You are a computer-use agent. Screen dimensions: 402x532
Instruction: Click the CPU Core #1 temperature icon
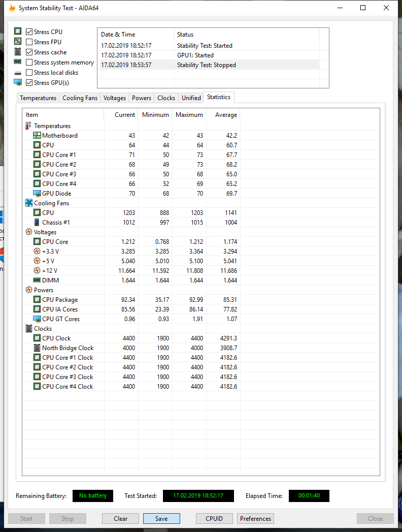pyautogui.click(x=37, y=154)
